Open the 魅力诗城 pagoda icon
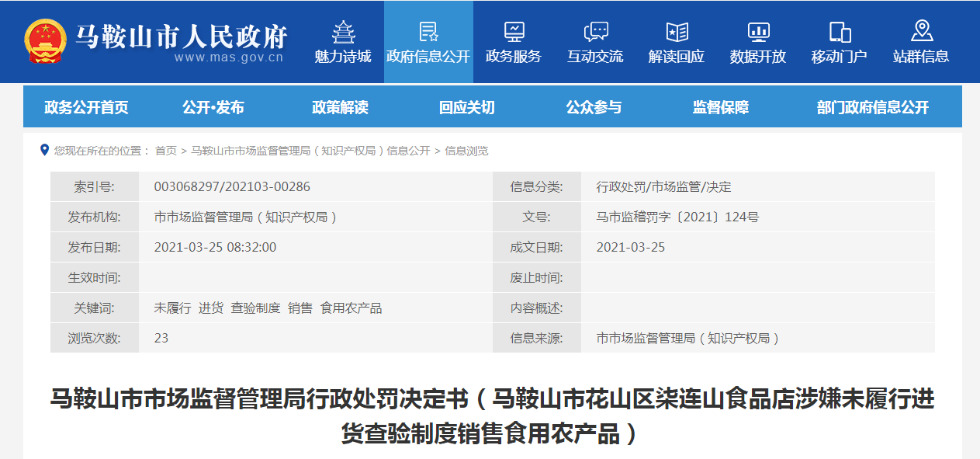Screen dimensions: 980x459 pyautogui.click(x=343, y=31)
